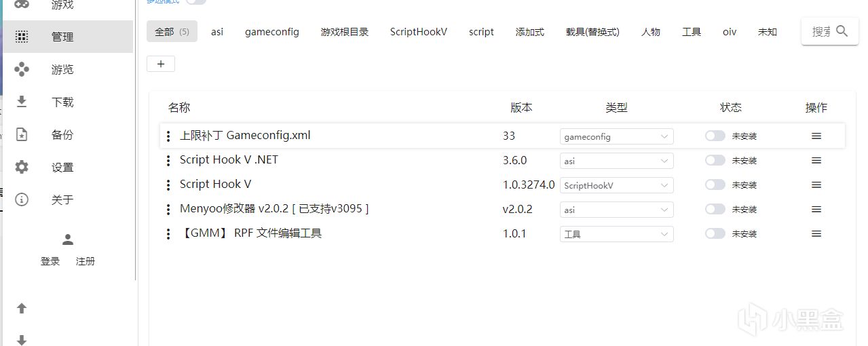Open three-dot menu for Script Hook V row
The image size is (868, 346).
(x=168, y=185)
